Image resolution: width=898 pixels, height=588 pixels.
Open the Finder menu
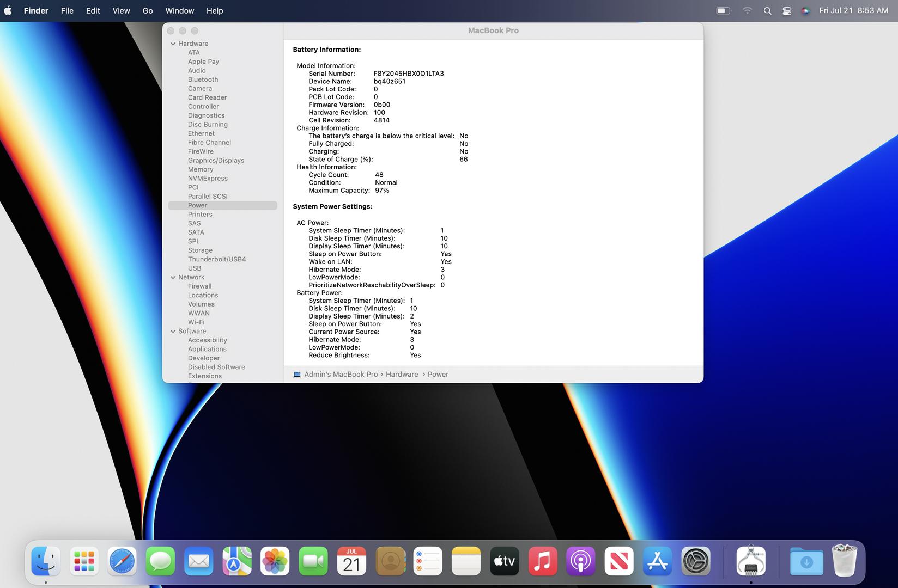36,10
